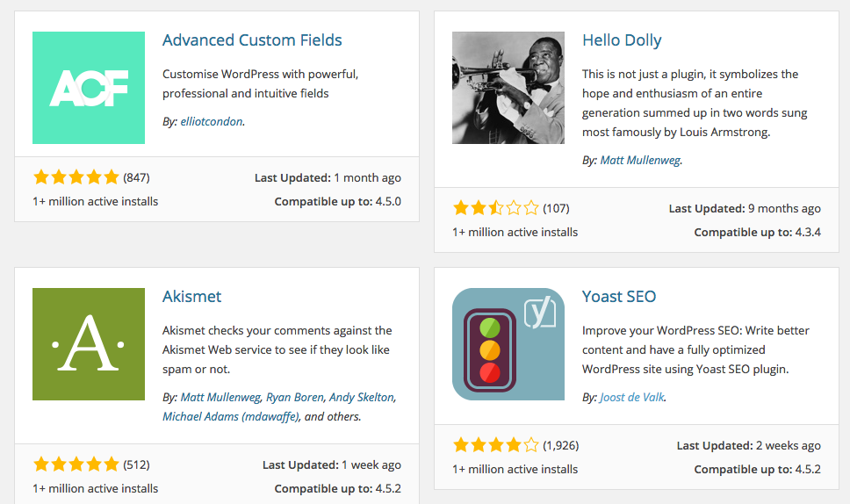Open the Hello Dolly plugin title
Image resolution: width=850 pixels, height=504 pixels.
pos(622,40)
